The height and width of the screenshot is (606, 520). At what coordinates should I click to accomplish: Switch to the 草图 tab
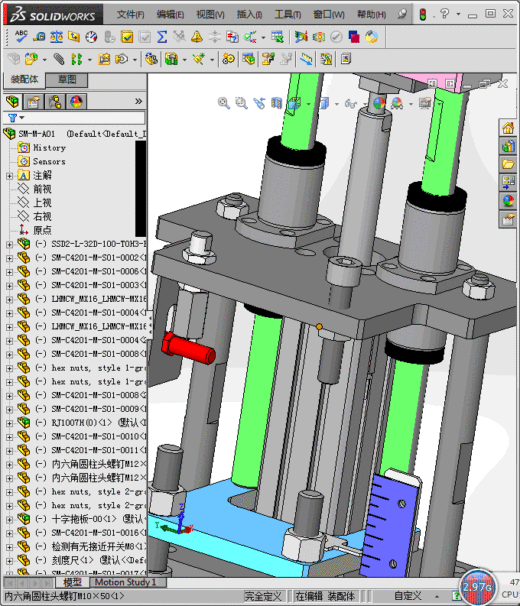coord(67,80)
